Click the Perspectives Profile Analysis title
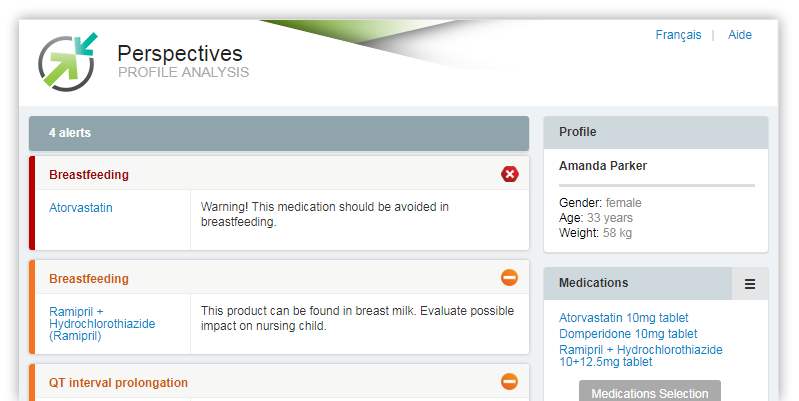Image resolution: width=799 pixels, height=401 pixels. pyautogui.click(x=183, y=61)
